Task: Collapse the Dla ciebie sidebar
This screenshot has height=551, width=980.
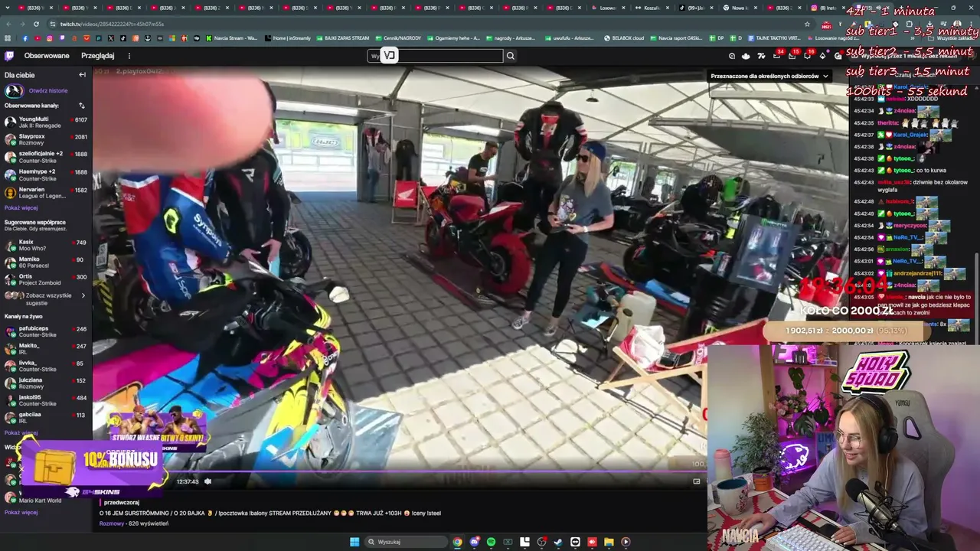Action: (x=82, y=75)
